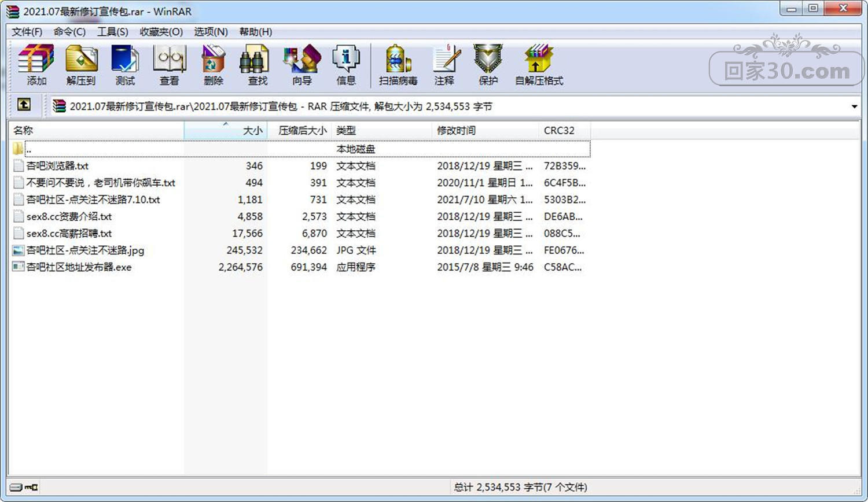Screen dimensions: 868x502
Task: Click the 解压到 (Extract To) toolbar icon
Action: point(81,65)
